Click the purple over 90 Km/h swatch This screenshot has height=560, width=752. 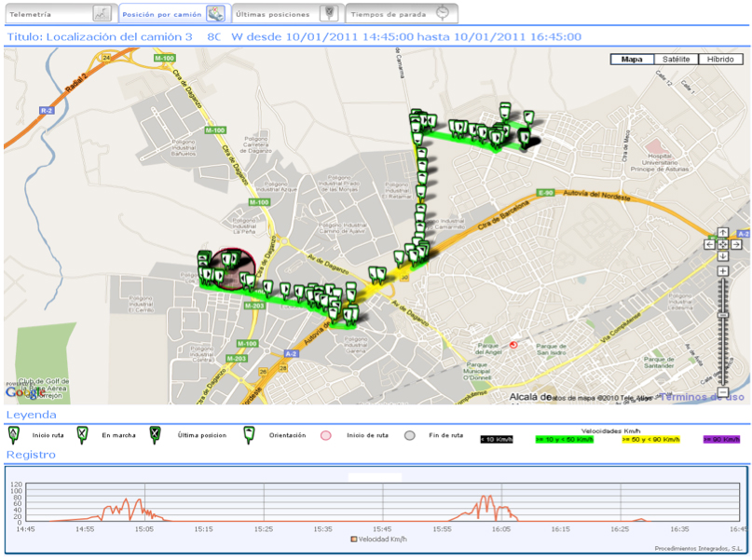[x=721, y=439]
